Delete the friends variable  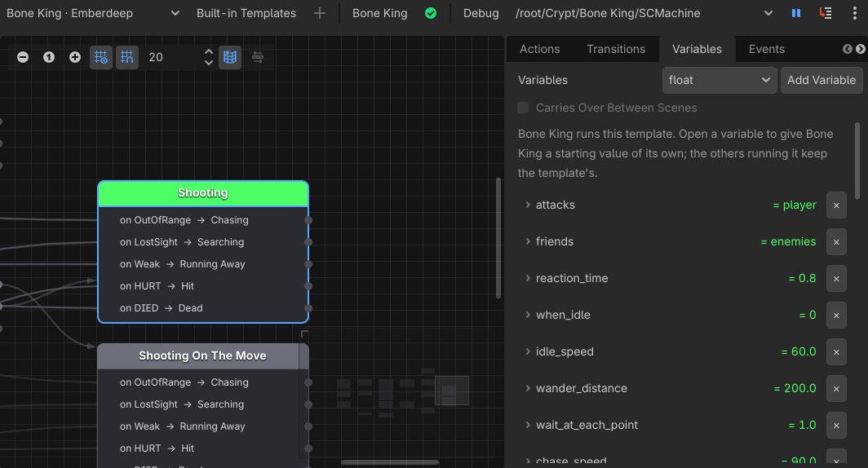836,241
